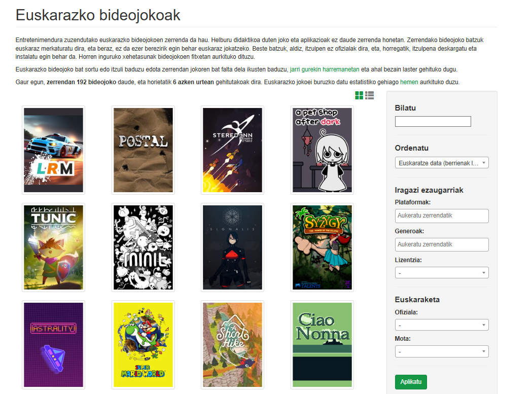This screenshot has height=394, width=532.
Task: Open A Pet Shop After Dark cover
Action: pos(323,150)
